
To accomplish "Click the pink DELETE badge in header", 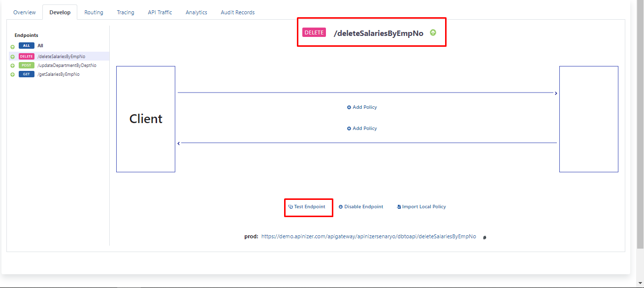I will (x=314, y=32).
